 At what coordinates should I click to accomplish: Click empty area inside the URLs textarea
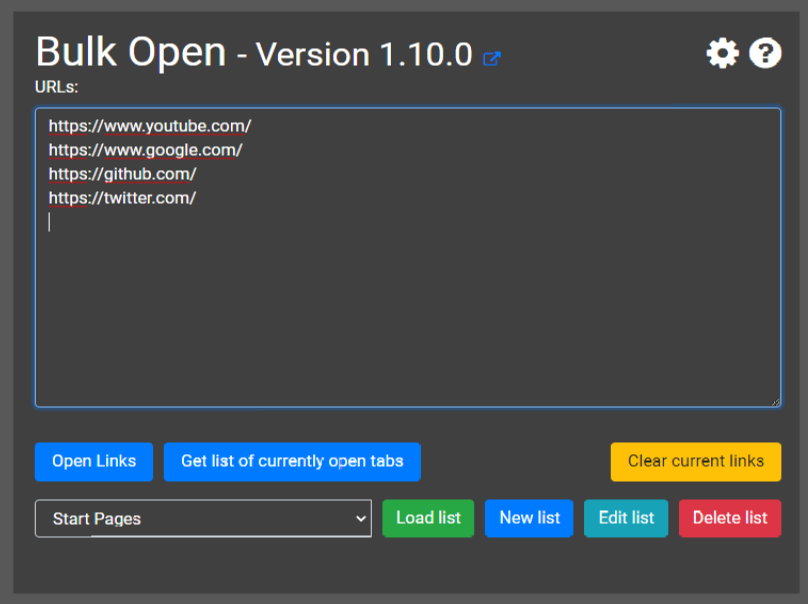pyautogui.click(x=400, y=310)
